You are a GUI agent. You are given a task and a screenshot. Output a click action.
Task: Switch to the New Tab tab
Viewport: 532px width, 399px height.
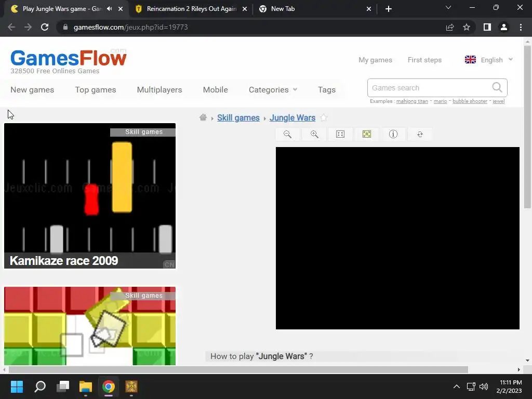[314, 9]
